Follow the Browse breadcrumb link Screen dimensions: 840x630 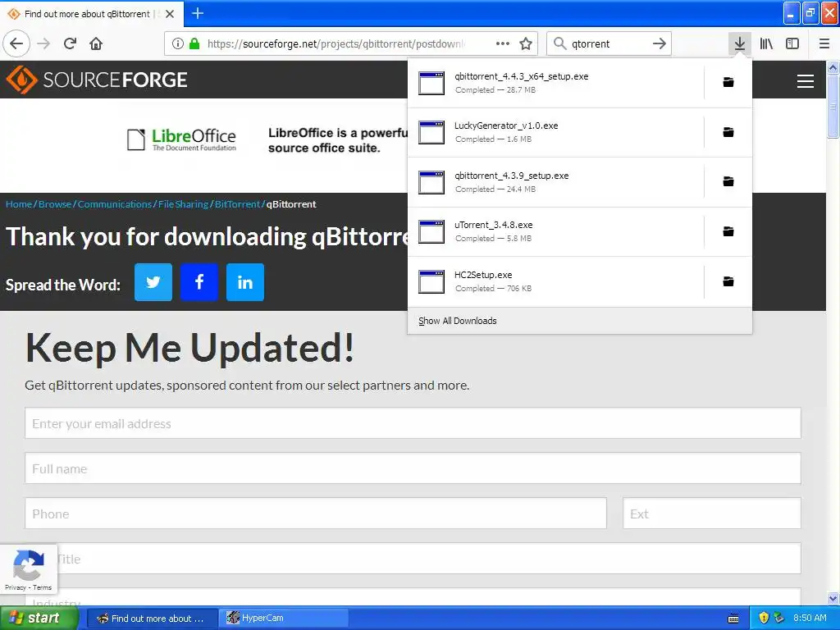coord(55,204)
